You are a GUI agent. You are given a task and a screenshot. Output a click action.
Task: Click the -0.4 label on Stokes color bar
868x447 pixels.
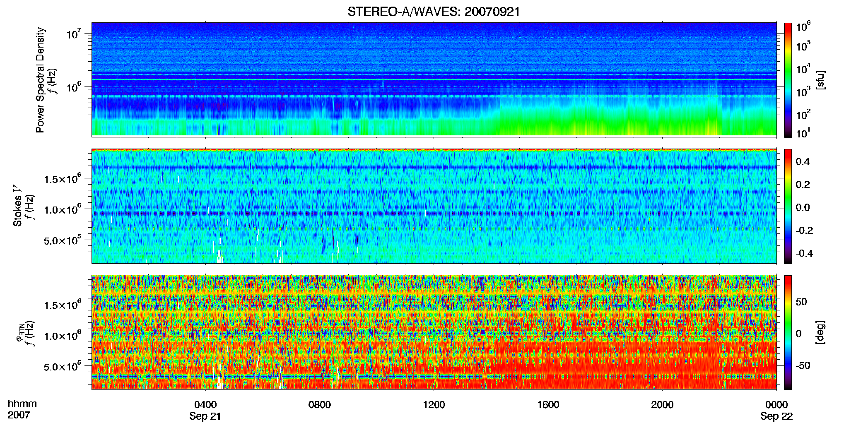pos(805,254)
